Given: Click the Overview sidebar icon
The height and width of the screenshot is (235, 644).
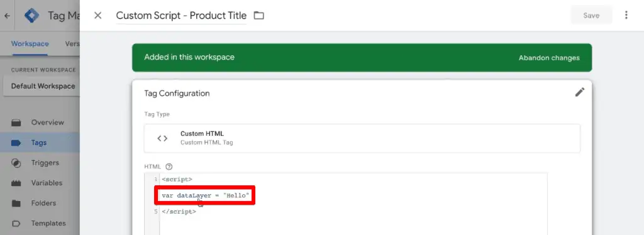Looking at the screenshot, I should (x=16, y=123).
